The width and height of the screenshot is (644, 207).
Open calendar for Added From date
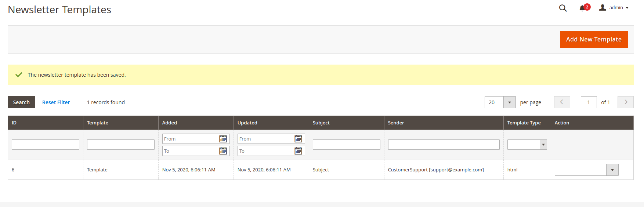[x=223, y=139]
